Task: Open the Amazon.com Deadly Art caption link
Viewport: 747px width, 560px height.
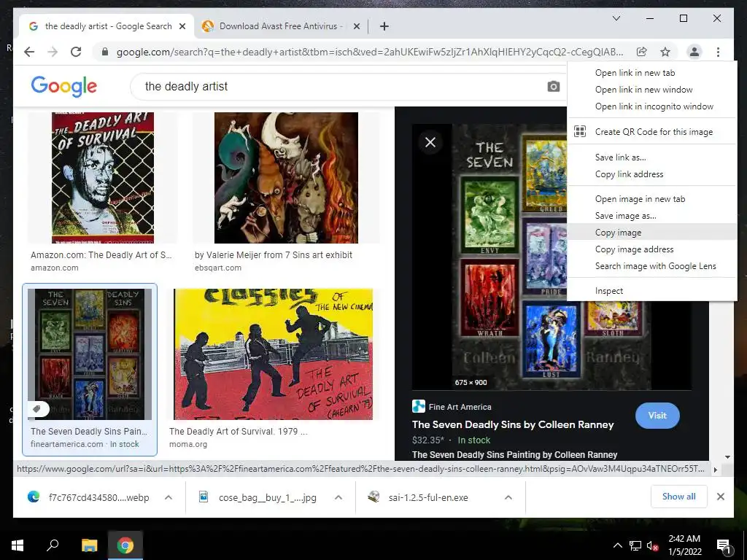Action: 101,261
